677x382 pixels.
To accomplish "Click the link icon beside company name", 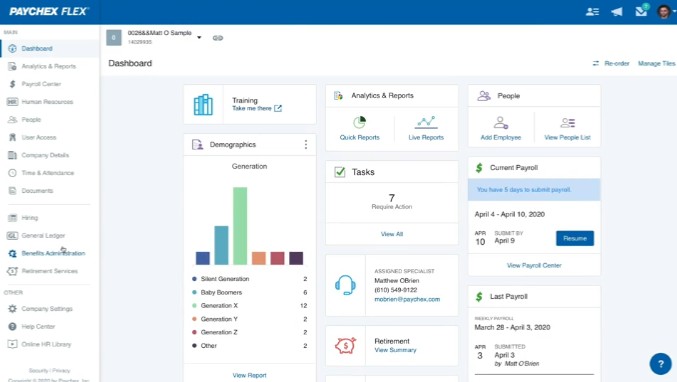I will point(218,38).
